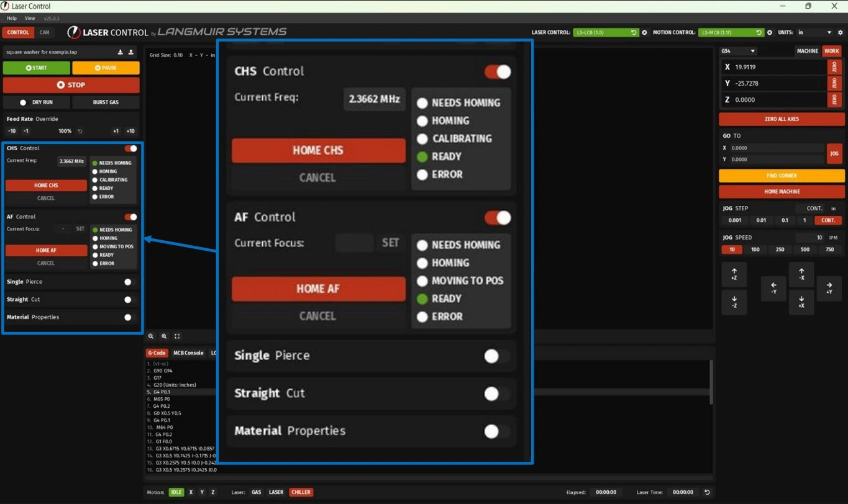Image resolution: width=848 pixels, height=504 pixels.
Task: Click the upload file icon beside filename
Action: tap(131, 52)
